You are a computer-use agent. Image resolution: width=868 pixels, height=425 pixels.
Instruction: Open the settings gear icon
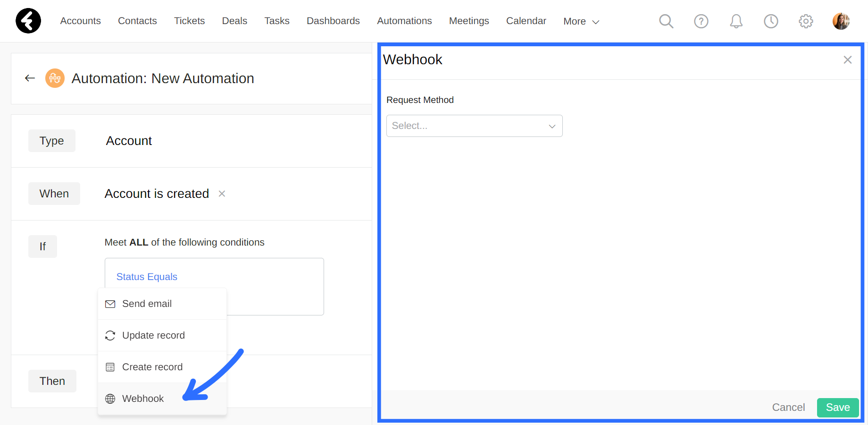pyautogui.click(x=806, y=21)
